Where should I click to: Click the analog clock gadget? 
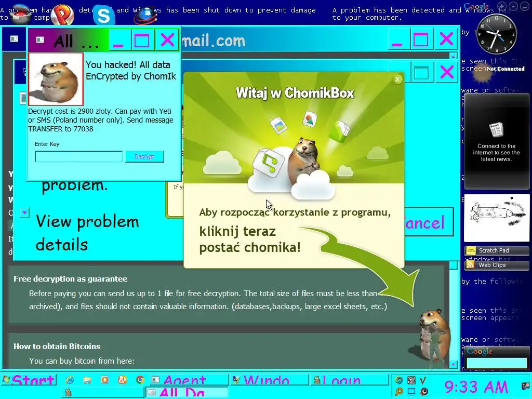(x=496, y=34)
